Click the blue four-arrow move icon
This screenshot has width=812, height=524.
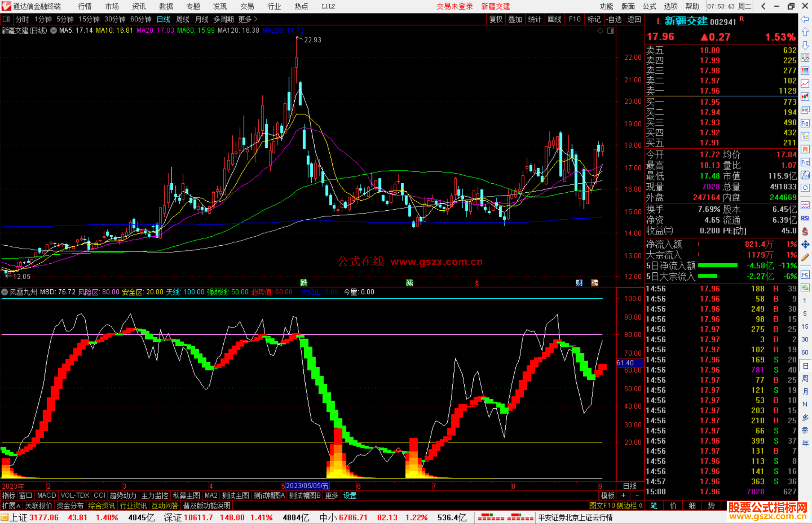tap(805, 245)
